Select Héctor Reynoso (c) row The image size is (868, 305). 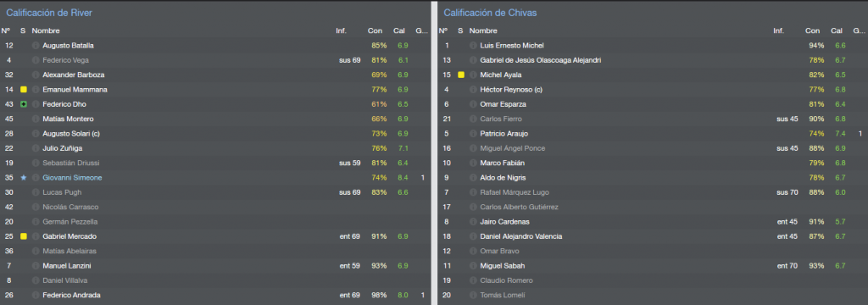coord(653,90)
